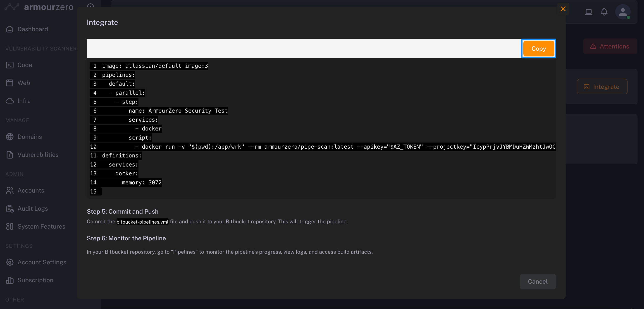Open the user profile avatar
The image size is (644, 309).
click(x=623, y=12)
